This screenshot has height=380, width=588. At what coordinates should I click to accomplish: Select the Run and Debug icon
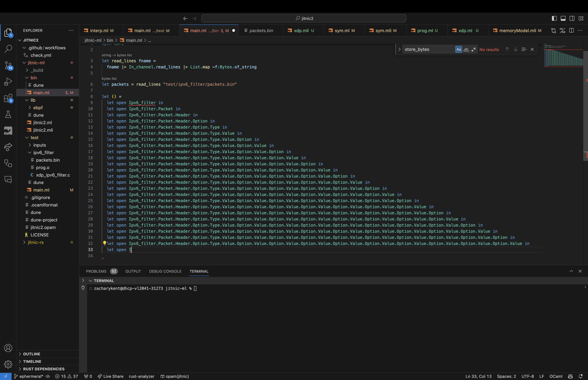point(8,82)
